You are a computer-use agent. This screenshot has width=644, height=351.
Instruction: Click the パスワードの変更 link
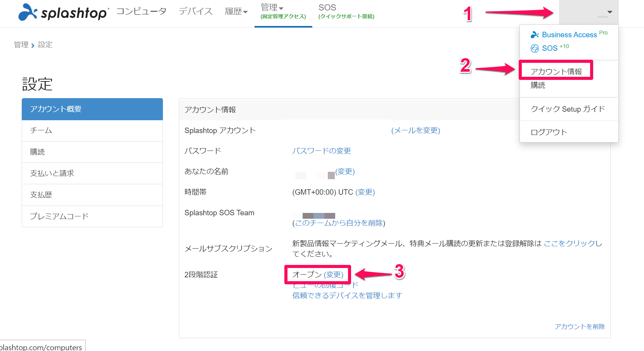[x=321, y=151]
